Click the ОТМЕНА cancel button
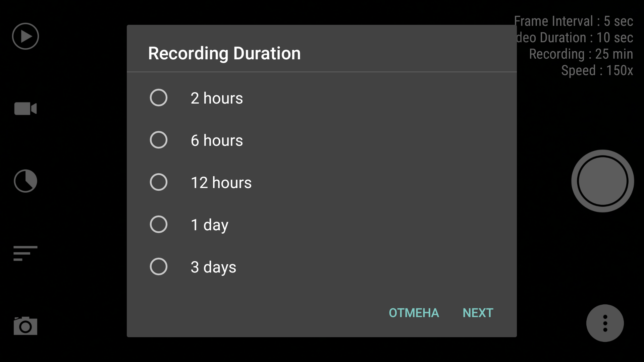This screenshot has width=644, height=362. pyautogui.click(x=414, y=313)
